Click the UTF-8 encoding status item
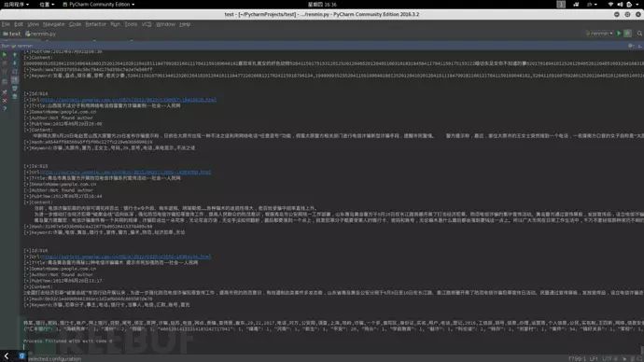 pos(609,358)
